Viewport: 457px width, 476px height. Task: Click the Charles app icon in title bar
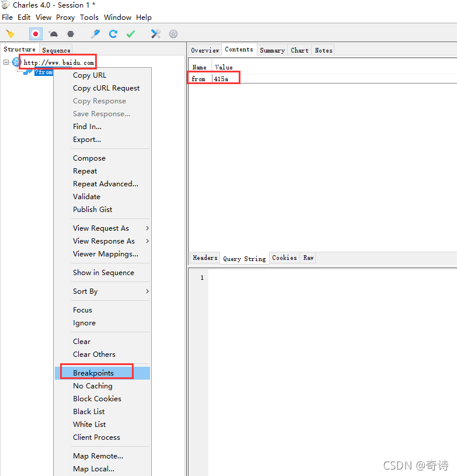[x=5, y=5]
